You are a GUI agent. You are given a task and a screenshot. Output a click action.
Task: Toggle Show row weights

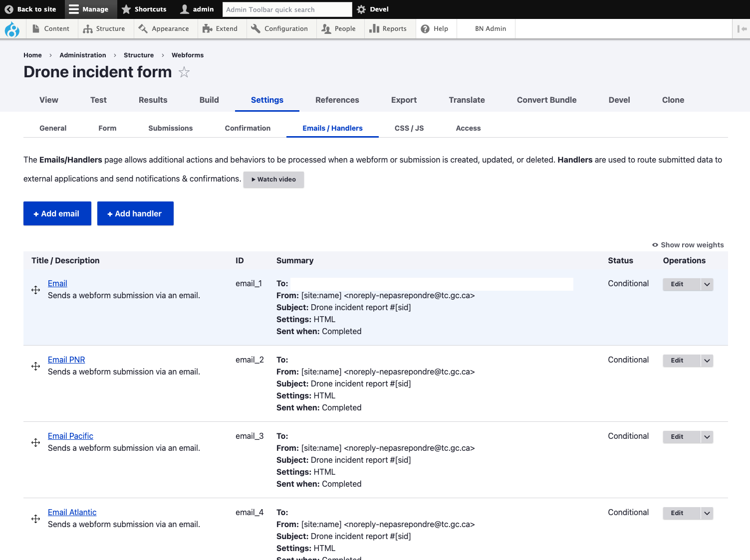tap(688, 245)
